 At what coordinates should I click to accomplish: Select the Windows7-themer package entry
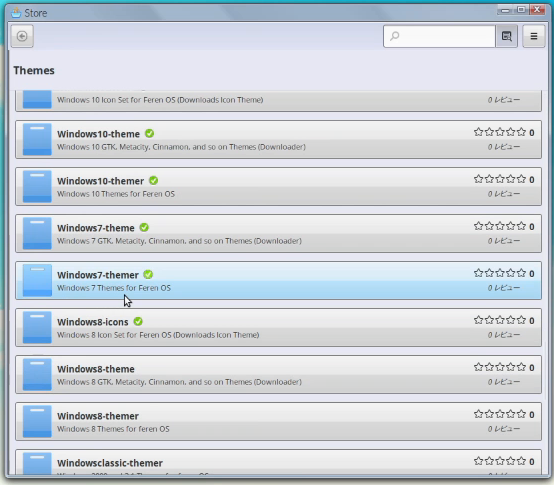pyautogui.click(x=278, y=280)
